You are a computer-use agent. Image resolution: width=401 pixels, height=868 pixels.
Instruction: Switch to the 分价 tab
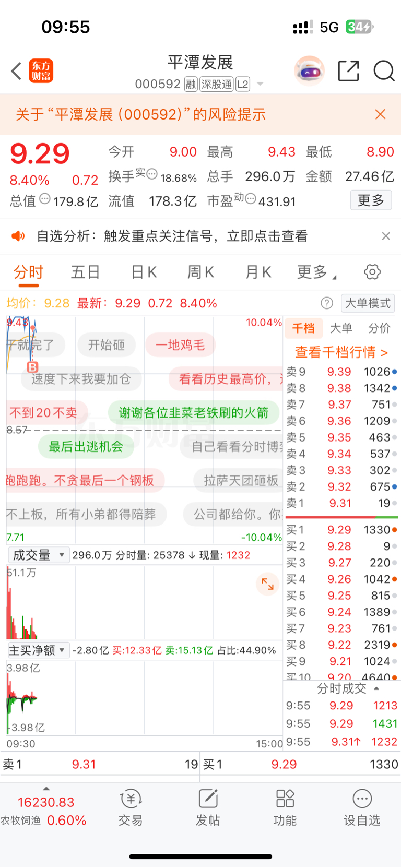coord(380,328)
